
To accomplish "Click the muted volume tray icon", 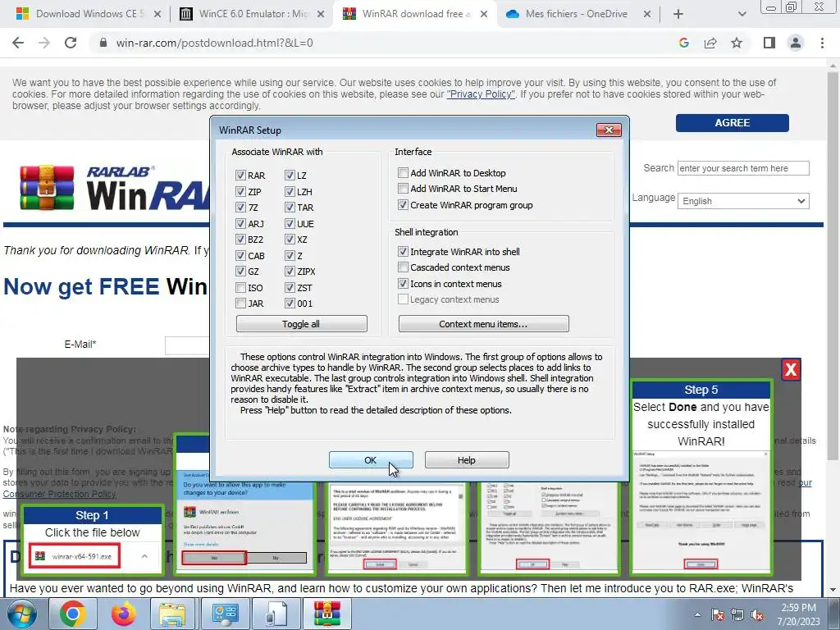I will (x=757, y=614).
